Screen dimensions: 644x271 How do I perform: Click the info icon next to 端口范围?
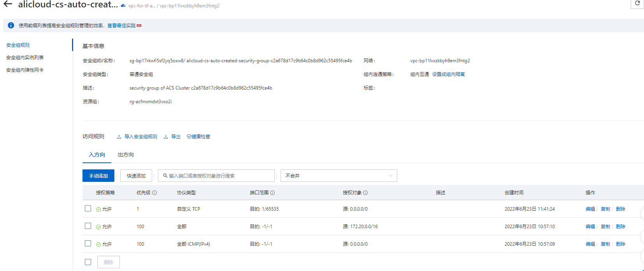tap(272, 193)
